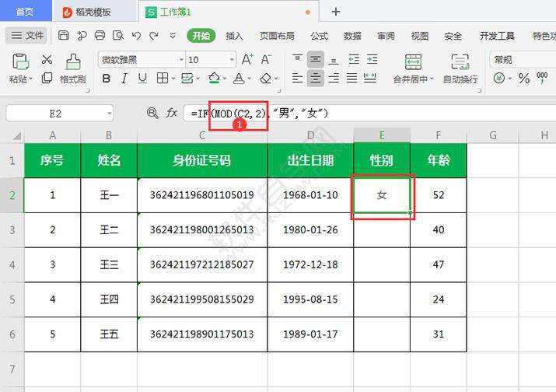The width and height of the screenshot is (556, 392).
Task: Click the Paste clipboard icon
Action: tap(20, 61)
